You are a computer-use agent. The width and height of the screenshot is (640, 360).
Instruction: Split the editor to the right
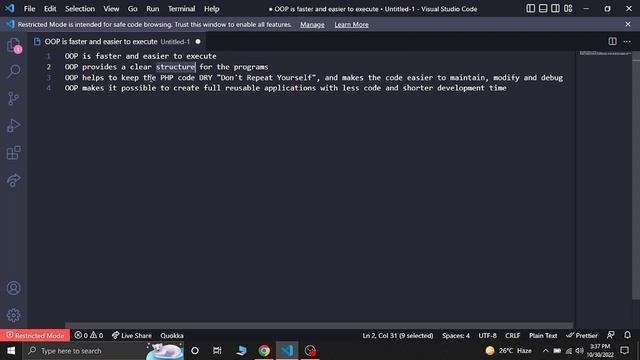[x=612, y=41]
